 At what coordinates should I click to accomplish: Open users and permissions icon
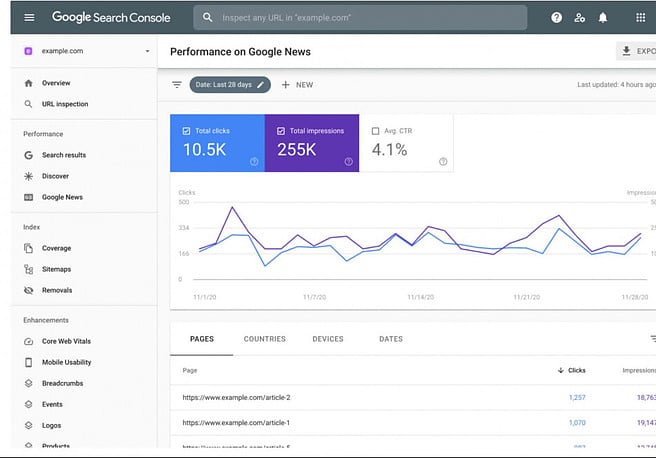(579, 18)
